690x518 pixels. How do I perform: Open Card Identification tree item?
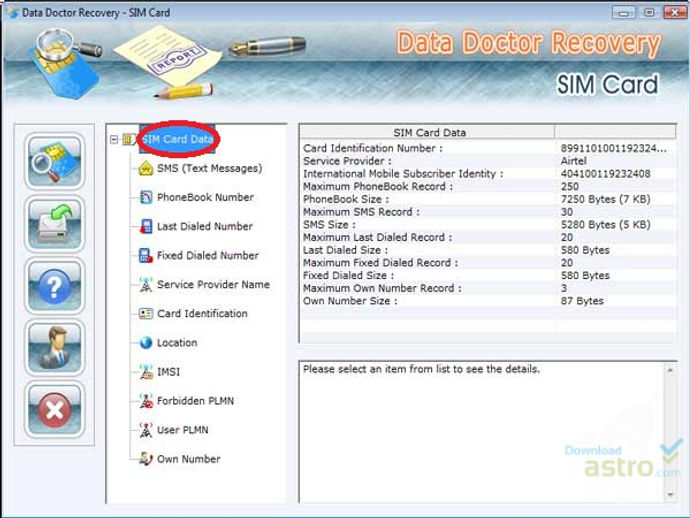click(202, 313)
